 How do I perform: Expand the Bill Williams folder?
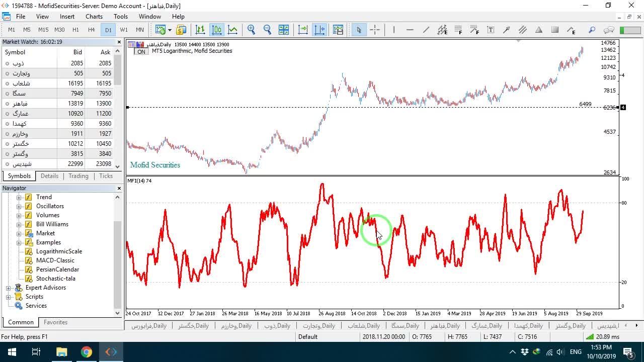19,224
